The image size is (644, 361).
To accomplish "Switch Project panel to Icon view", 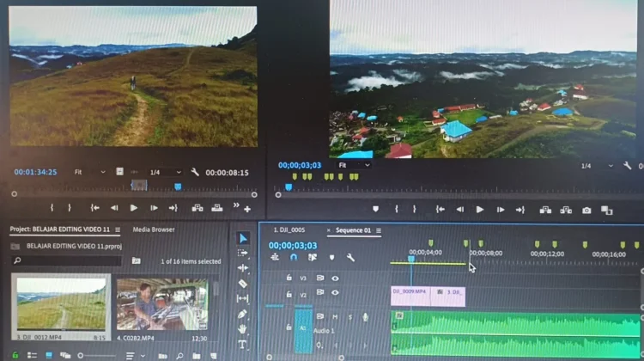I will 49,355.
